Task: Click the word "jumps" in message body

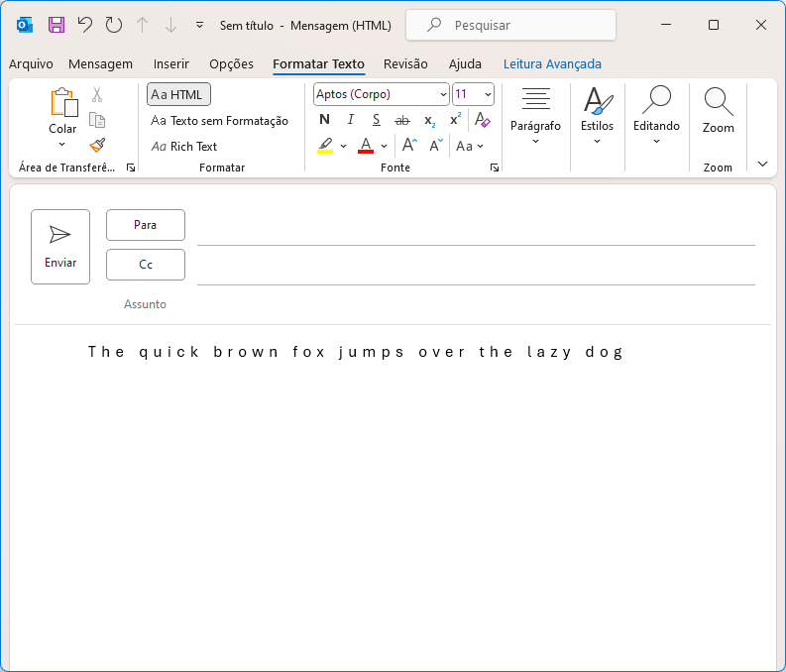Action: [x=372, y=352]
